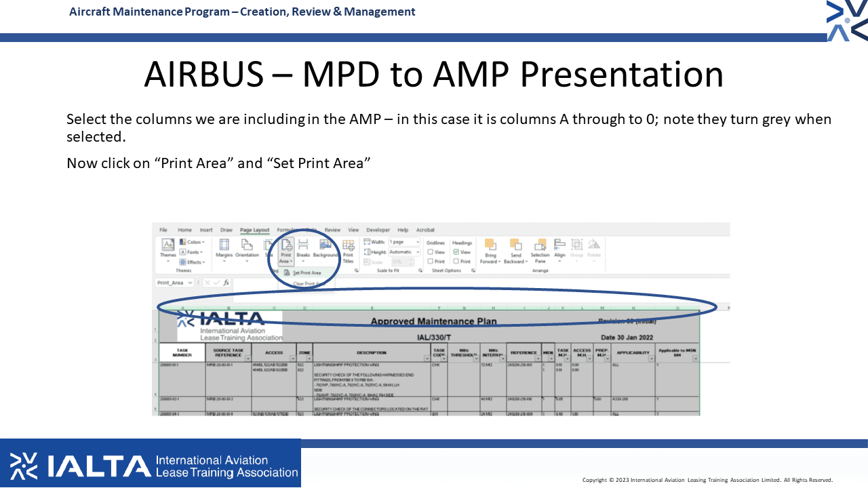Screen dimensions: 868x488
Task: Uncheck the Headings View checkbox
Action: (x=456, y=252)
